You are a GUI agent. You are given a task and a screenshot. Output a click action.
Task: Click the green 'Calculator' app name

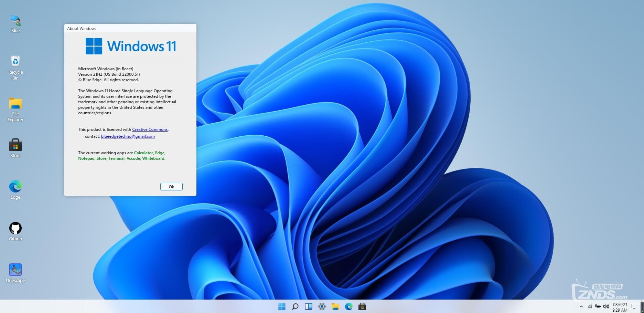143,153
